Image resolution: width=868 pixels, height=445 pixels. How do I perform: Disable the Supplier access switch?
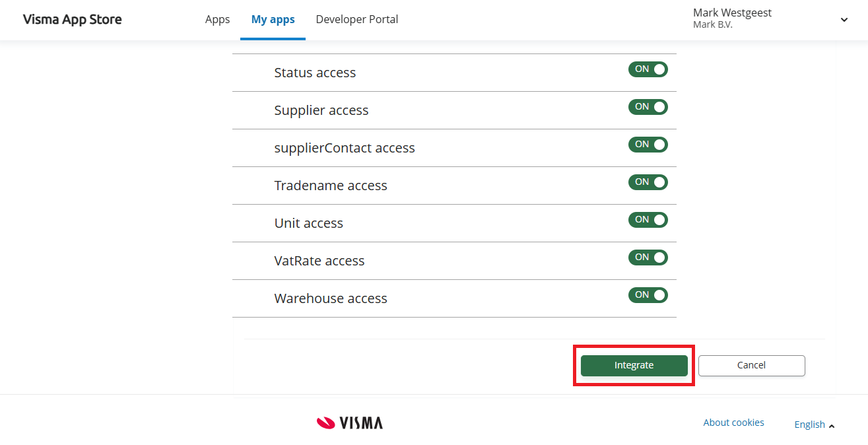coord(648,107)
